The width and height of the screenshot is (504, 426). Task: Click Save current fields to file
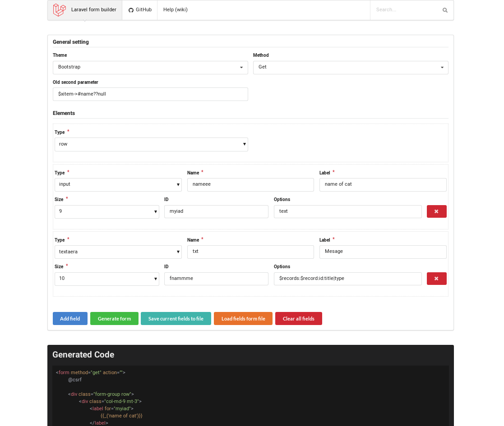(x=176, y=318)
